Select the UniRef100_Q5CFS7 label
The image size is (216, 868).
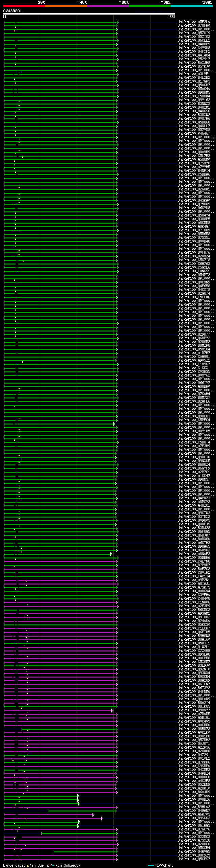[194, 859]
